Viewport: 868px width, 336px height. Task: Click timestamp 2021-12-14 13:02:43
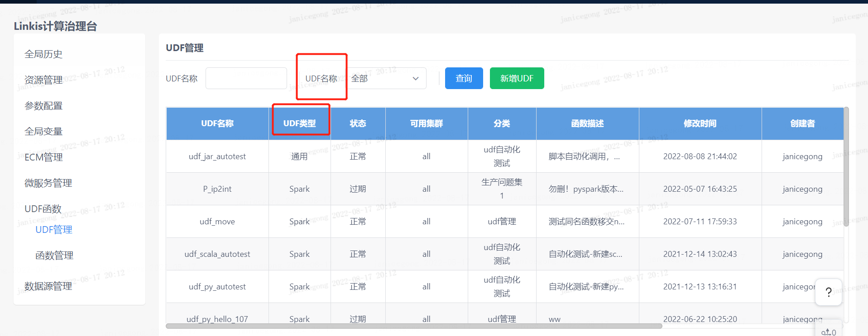pyautogui.click(x=700, y=254)
